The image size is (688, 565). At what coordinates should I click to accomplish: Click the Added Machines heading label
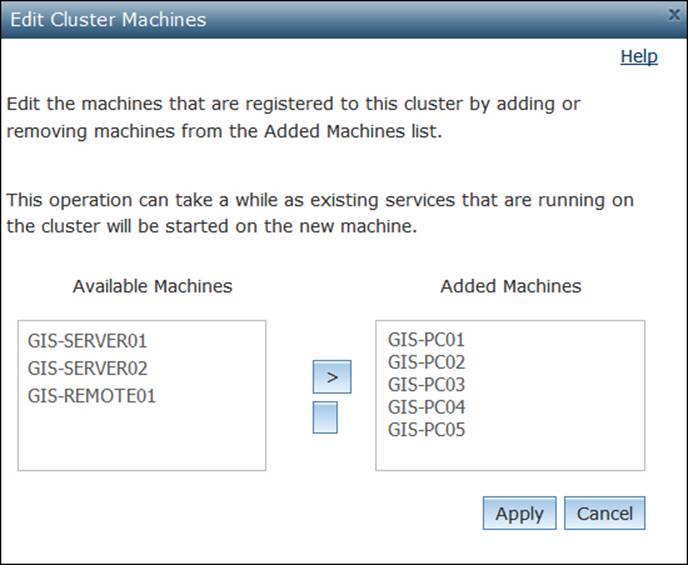point(510,286)
